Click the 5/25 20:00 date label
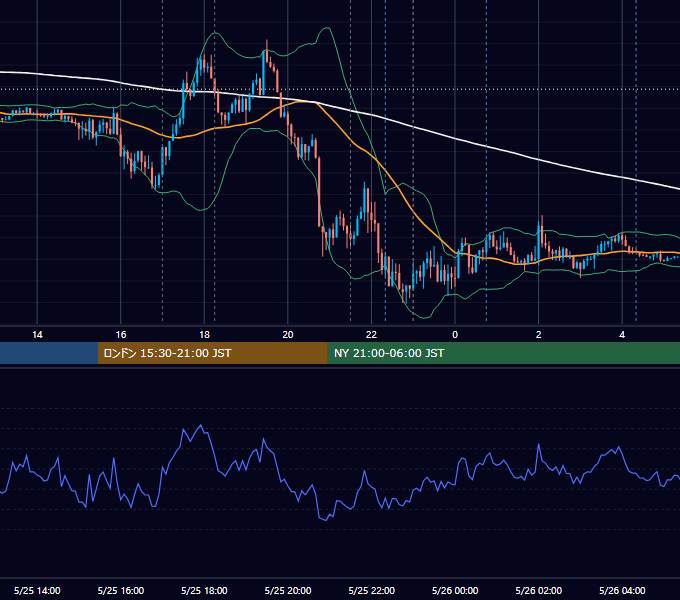Viewport: 680px width, 600px height. [288, 590]
